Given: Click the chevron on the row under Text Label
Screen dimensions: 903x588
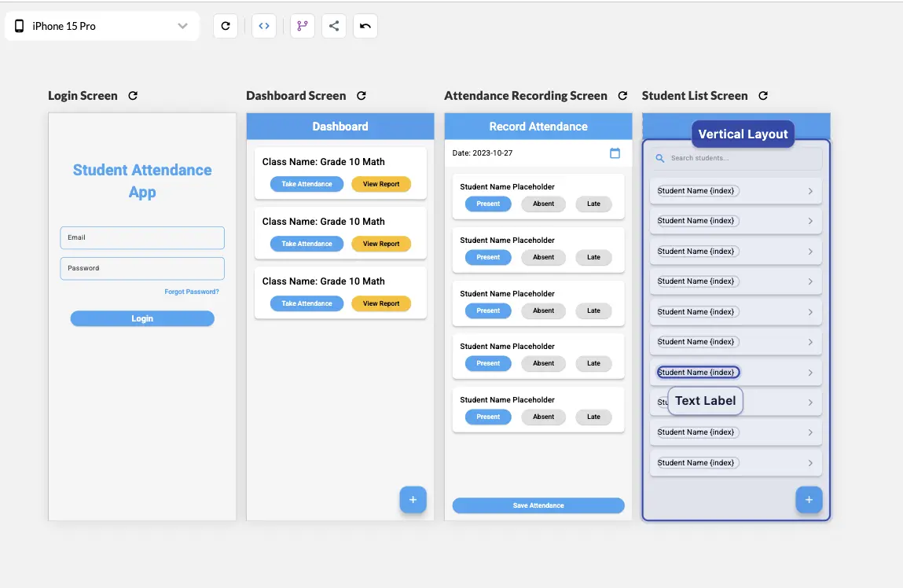Looking at the screenshot, I should pyautogui.click(x=810, y=402).
